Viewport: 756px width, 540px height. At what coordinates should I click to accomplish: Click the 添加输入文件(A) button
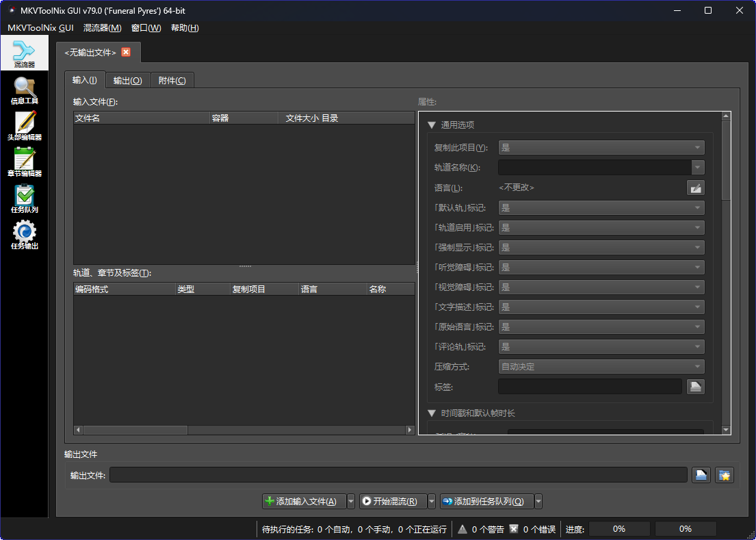tap(304, 502)
